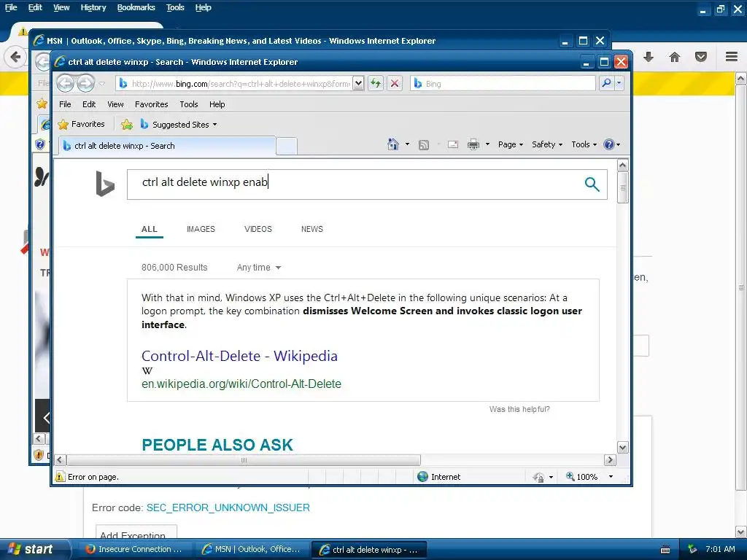Screen dimensions: 747x560
Task: Click the magnifier button of the Bing toolbar search
Action: tap(606, 83)
